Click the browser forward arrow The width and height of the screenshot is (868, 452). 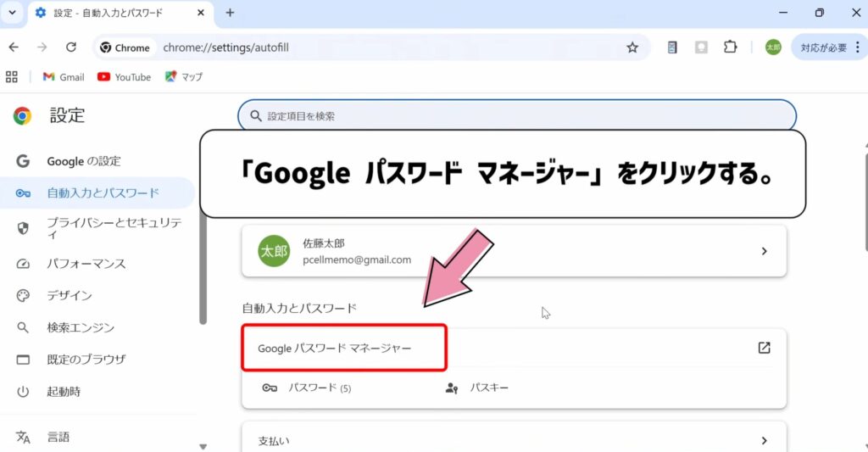[x=42, y=47]
